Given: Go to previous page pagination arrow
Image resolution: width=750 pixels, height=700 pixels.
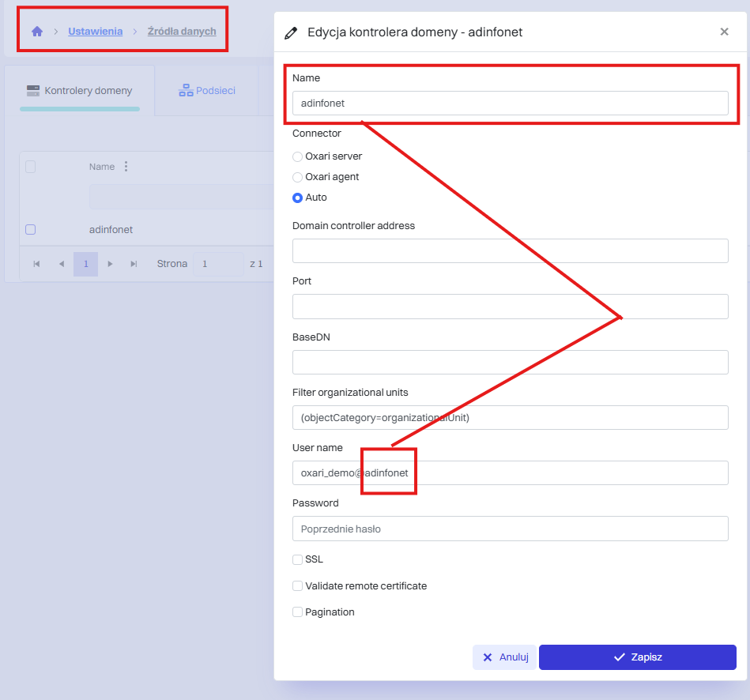Looking at the screenshot, I should [61, 264].
